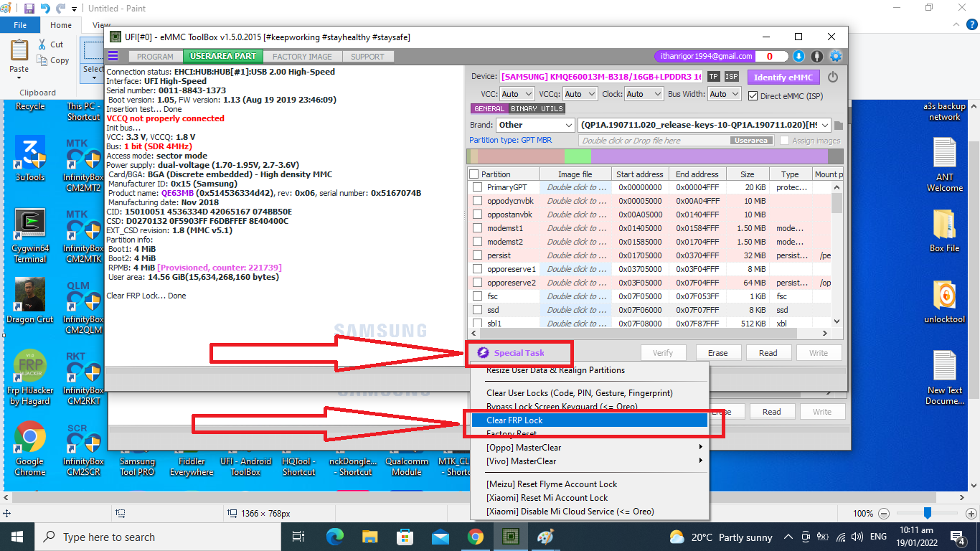
Task: Switch to the BINARY UTILS tab
Action: coord(537,109)
